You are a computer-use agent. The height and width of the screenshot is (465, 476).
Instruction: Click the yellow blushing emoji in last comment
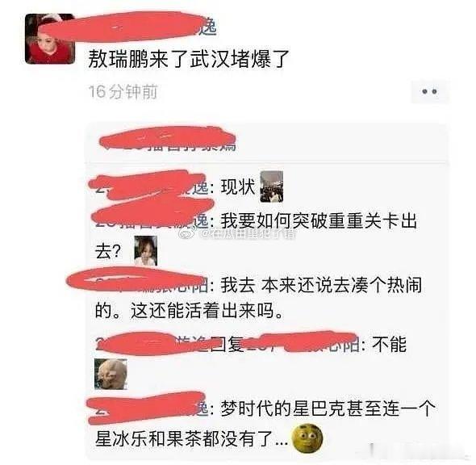point(307,438)
